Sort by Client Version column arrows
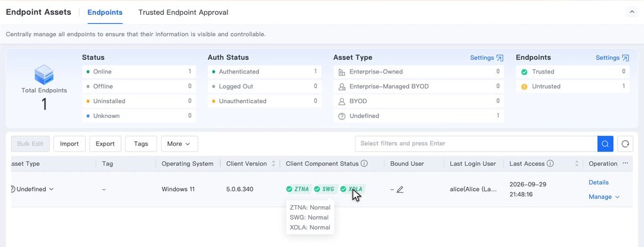This screenshot has width=644, height=247. pos(274,164)
